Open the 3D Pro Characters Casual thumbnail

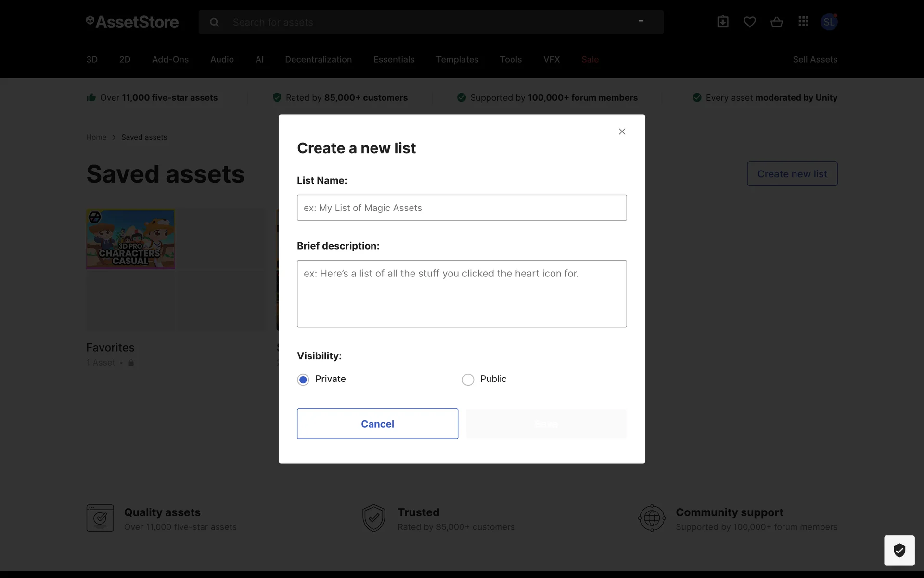click(x=130, y=239)
